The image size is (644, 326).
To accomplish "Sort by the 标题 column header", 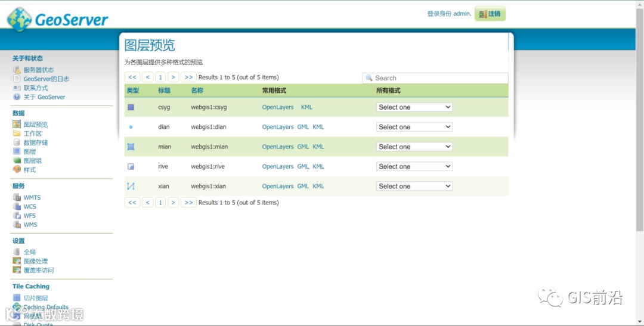I will point(165,91).
